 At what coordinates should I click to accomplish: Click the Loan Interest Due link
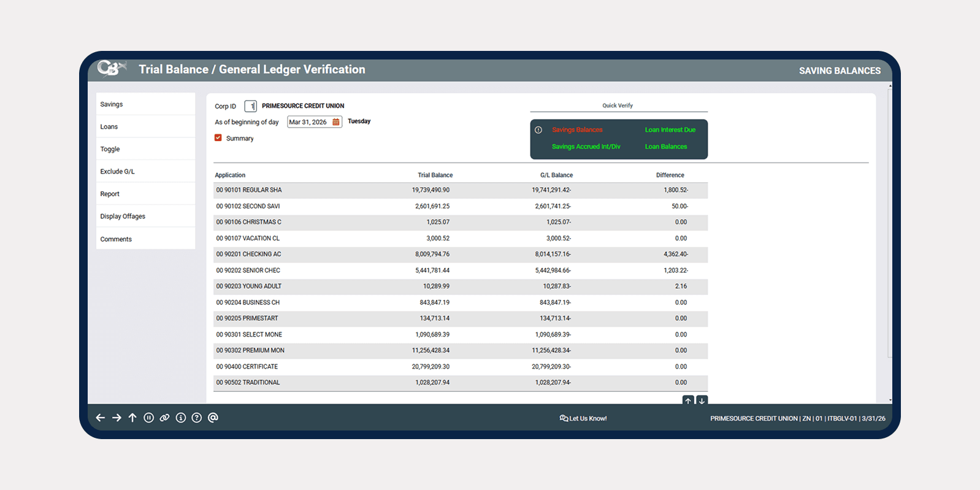click(x=670, y=130)
